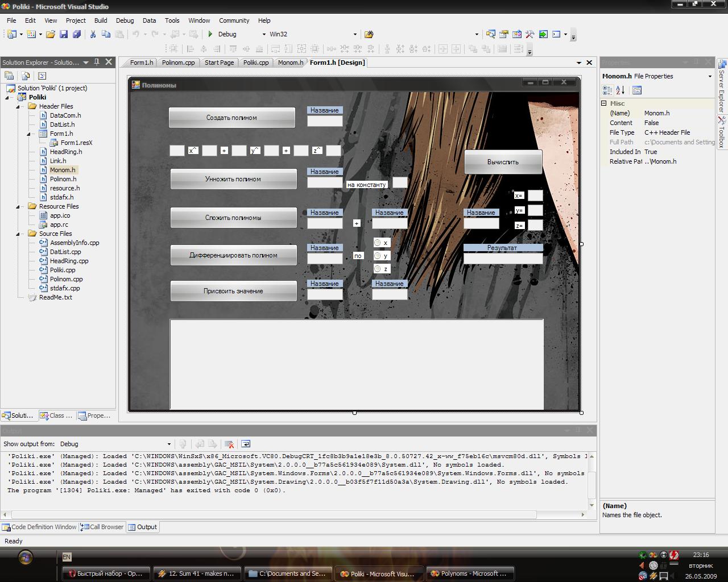The image size is (728, 582).
Task: Select the z radio button
Action: [377, 269]
